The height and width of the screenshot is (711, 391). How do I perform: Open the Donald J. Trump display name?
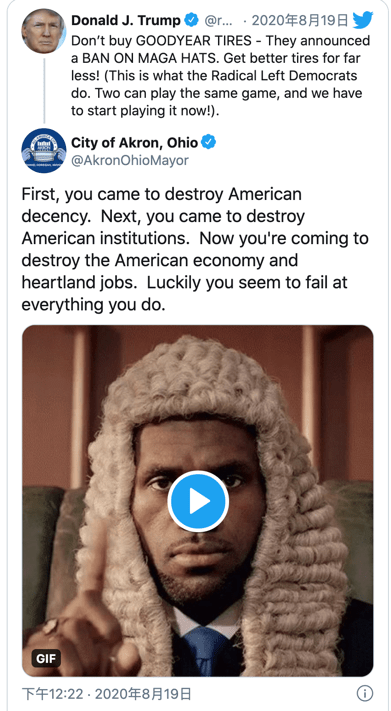point(126,20)
